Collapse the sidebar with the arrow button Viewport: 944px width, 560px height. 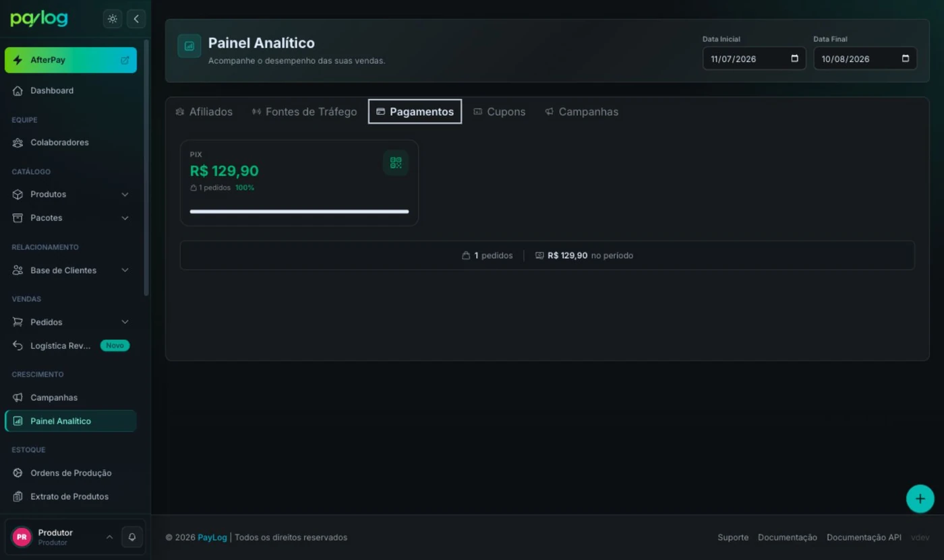click(136, 19)
